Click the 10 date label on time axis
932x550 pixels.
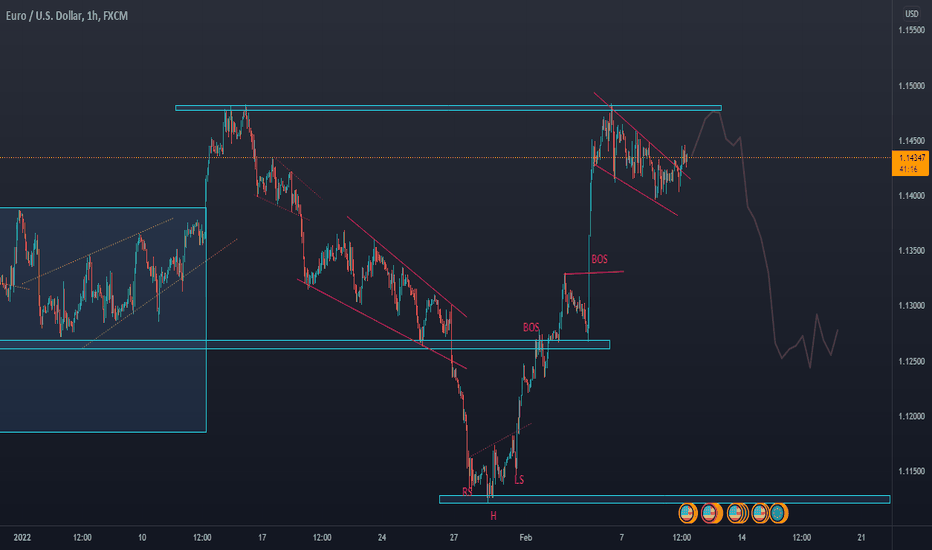[x=142, y=538]
